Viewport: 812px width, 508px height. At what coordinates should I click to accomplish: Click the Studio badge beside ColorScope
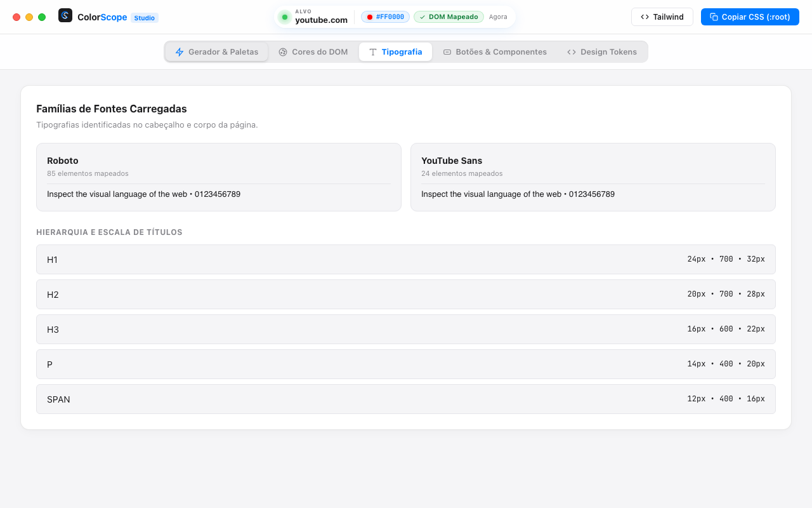[145, 18]
